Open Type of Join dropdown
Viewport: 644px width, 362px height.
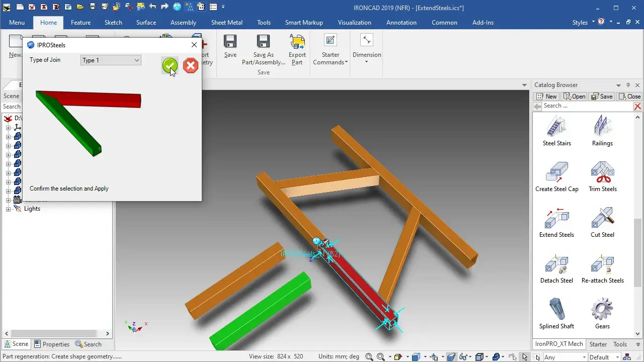111,60
